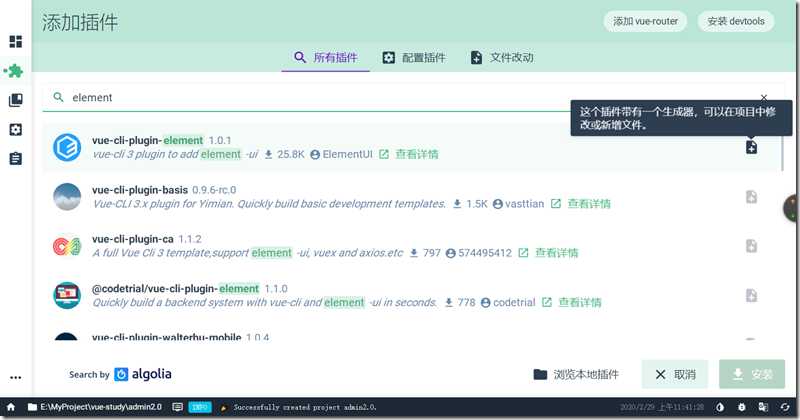Open 查看详情 link for @codetrial plugin
This screenshot has height=420, width=800.
coord(580,303)
